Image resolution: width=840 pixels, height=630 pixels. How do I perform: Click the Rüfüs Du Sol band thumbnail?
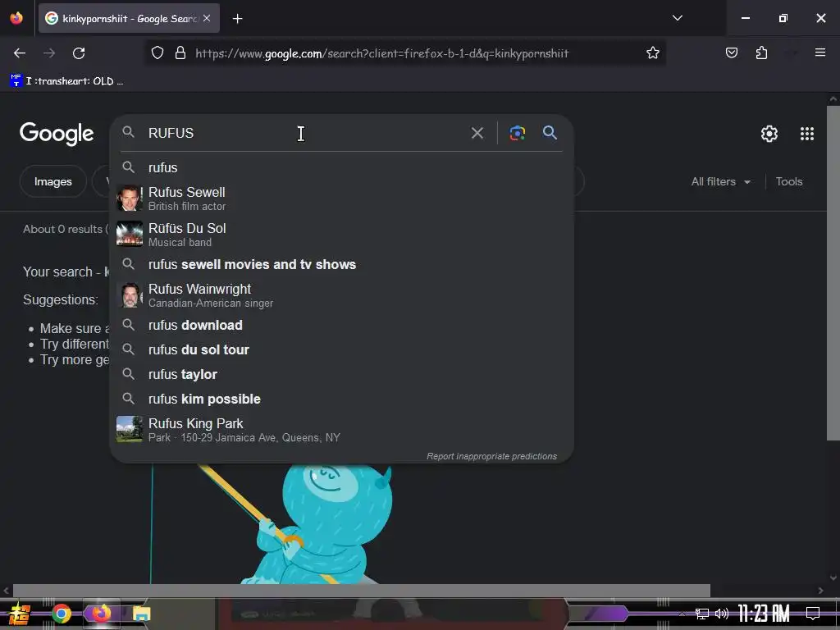tap(129, 234)
